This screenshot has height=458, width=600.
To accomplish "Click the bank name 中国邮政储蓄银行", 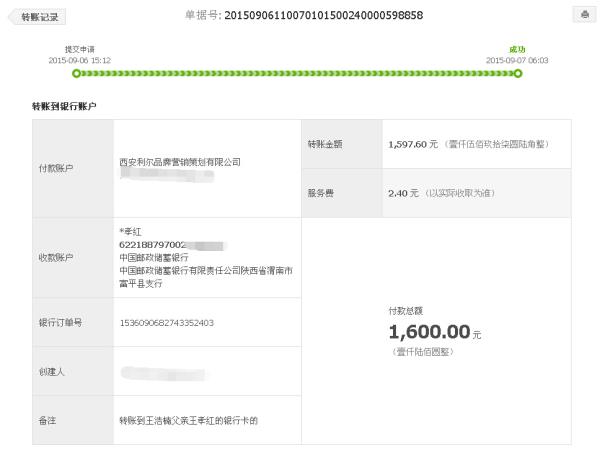I will click(154, 257).
